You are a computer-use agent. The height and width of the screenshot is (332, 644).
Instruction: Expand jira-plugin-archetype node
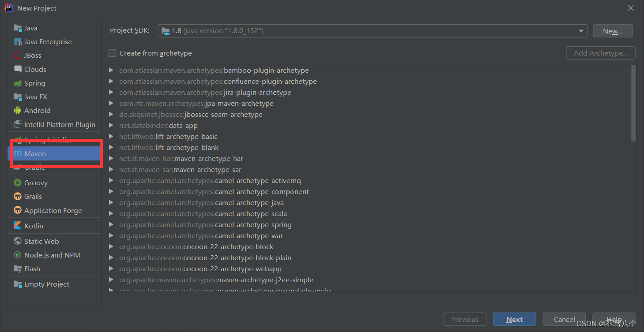(111, 93)
